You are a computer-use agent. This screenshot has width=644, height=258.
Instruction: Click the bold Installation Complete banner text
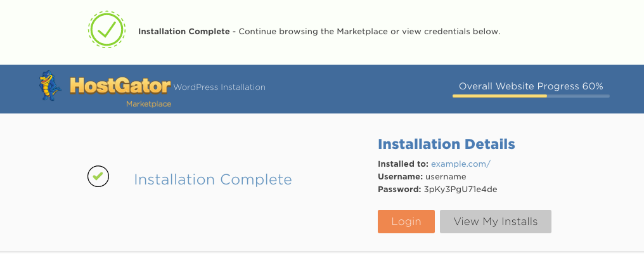(x=184, y=32)
